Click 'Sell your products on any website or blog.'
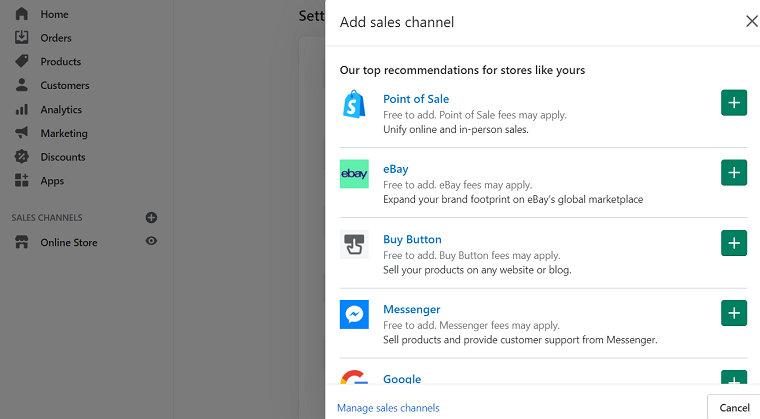 coord(477,270)
